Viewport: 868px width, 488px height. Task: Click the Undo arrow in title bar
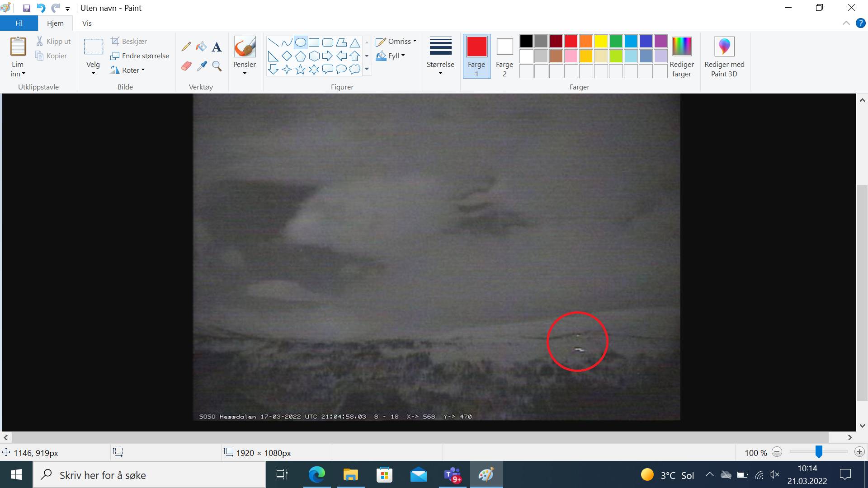pyautogui.click(x=41, y=8)
